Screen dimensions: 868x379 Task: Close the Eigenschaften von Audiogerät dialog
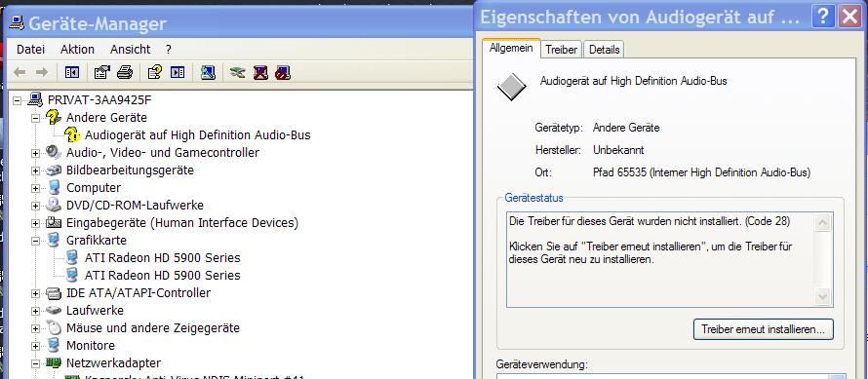point(849,17)
